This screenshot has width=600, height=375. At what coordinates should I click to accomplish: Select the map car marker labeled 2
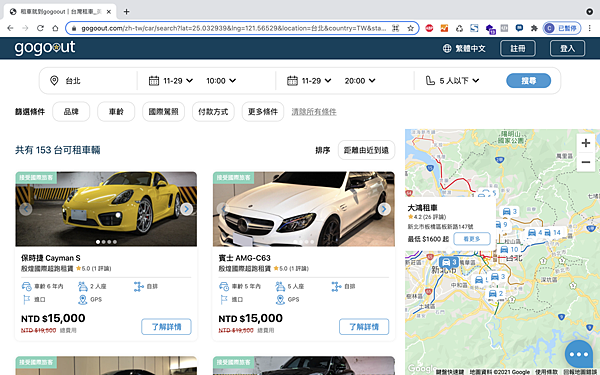point(496,293)
